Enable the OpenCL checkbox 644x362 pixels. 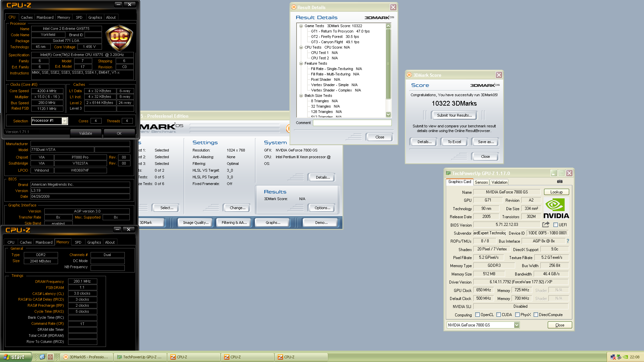click(x=478, y=315)
